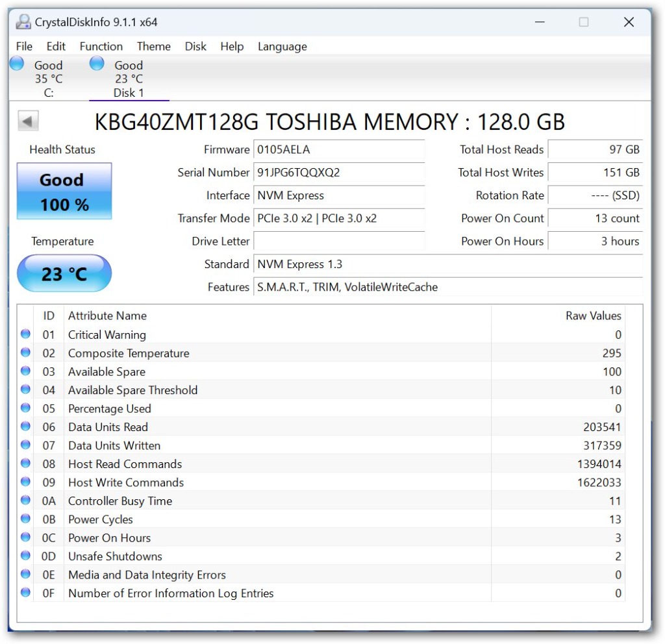Click the Features field

pos(448,287)
